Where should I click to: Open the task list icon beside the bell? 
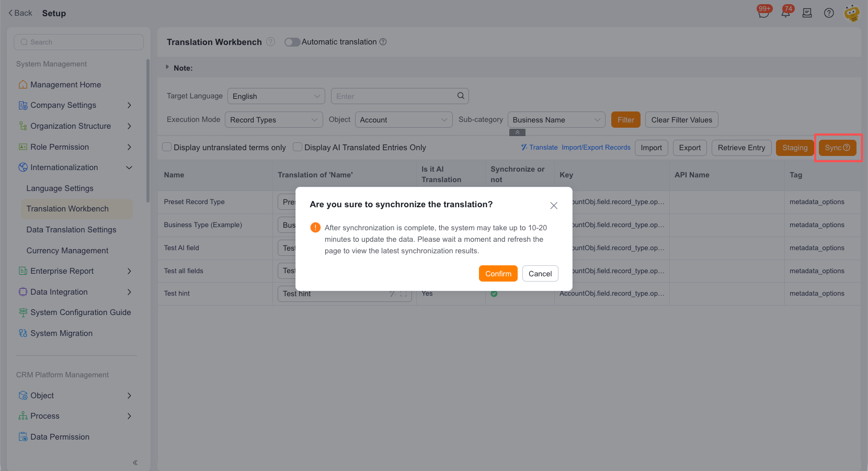(x=807, y=13)
